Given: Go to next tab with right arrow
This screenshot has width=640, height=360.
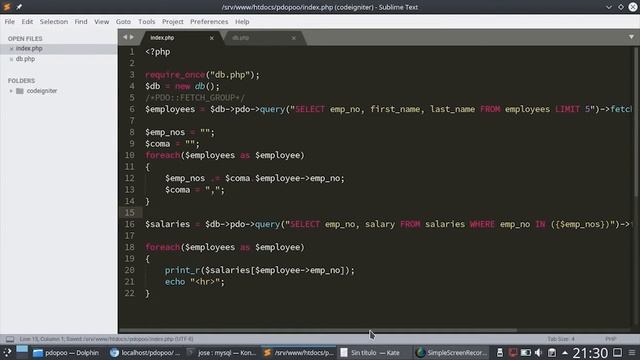Looking at the screenshot, I should pos(132,37).
